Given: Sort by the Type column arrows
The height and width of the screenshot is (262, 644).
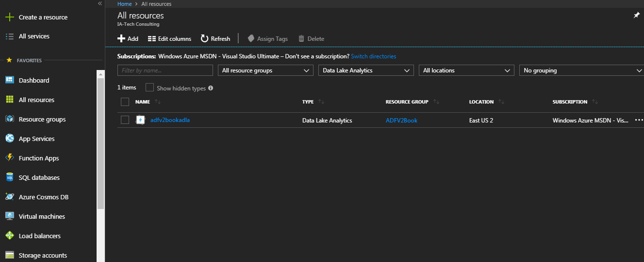Looking at the screenshot, I should pos(321,102).
